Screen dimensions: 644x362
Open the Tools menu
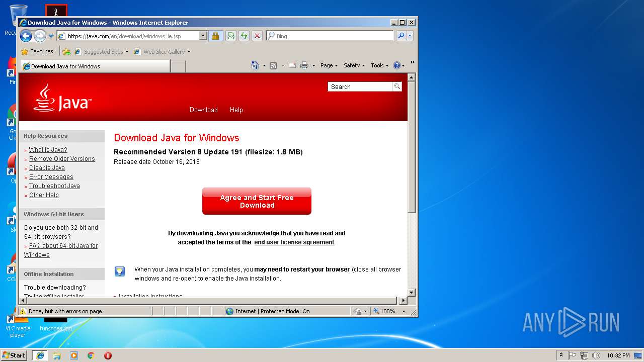pos(379,65)
